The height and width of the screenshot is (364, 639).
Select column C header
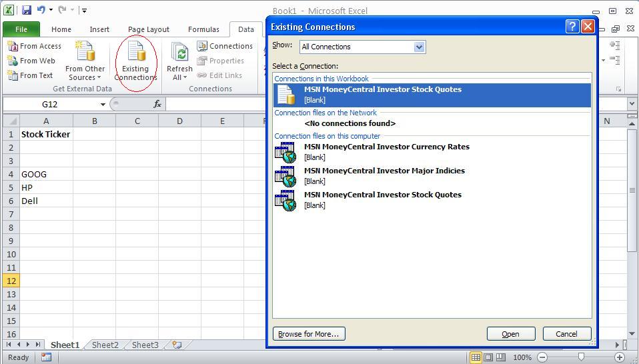(x=137, y=121)
